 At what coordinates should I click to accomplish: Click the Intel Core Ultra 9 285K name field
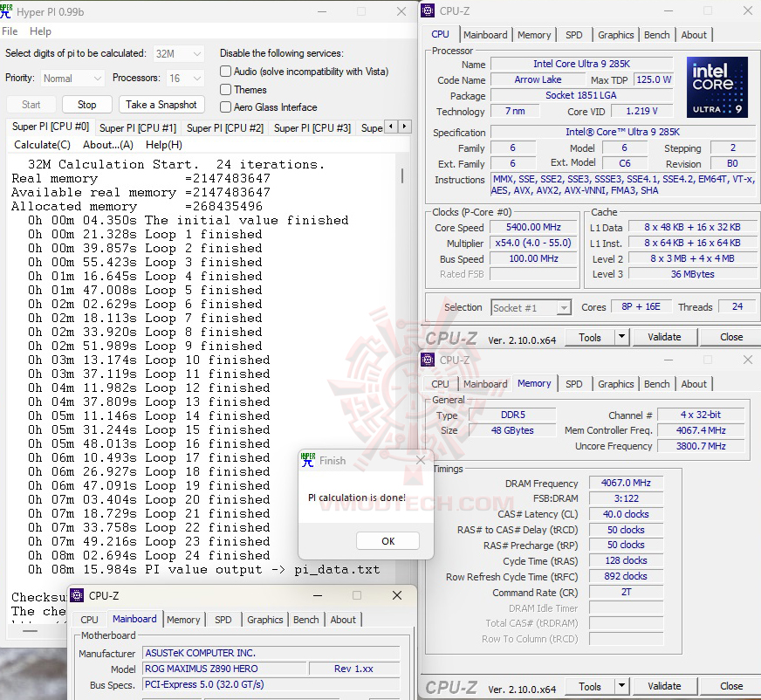581,64
